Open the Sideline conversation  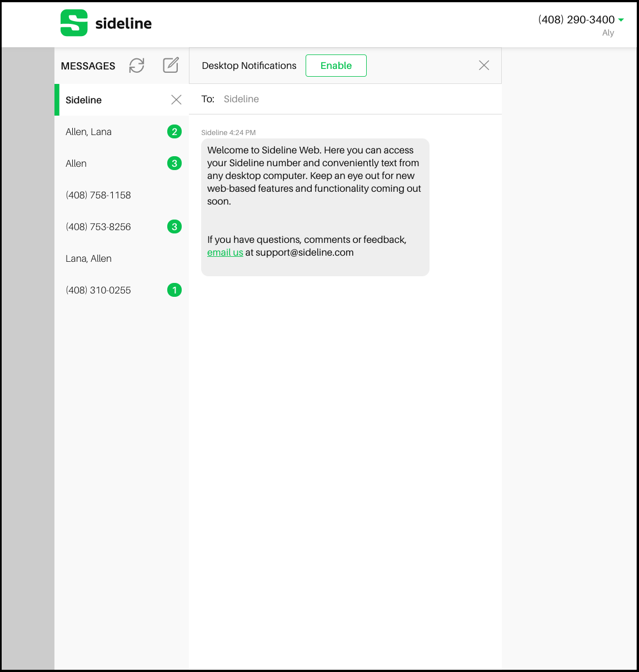coord(122,100)
